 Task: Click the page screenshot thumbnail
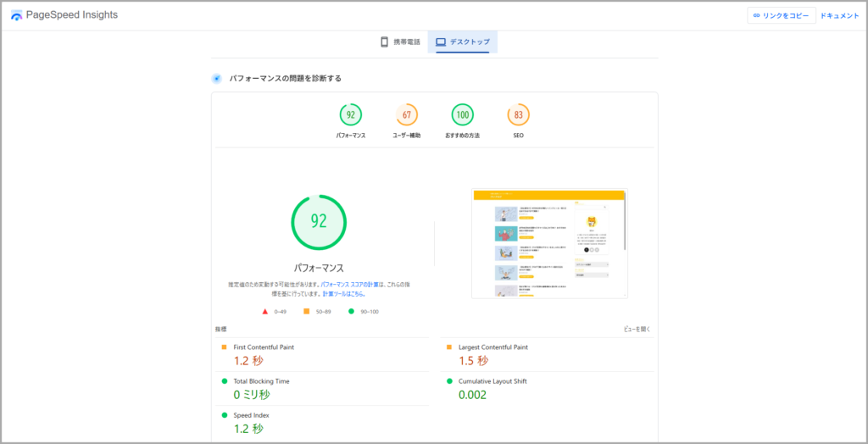pos(549,243)
